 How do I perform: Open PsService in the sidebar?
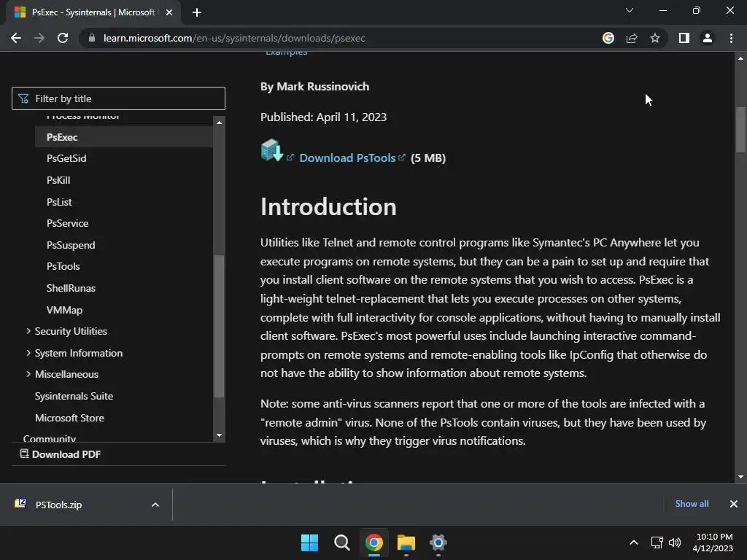[x=67, y=223]
